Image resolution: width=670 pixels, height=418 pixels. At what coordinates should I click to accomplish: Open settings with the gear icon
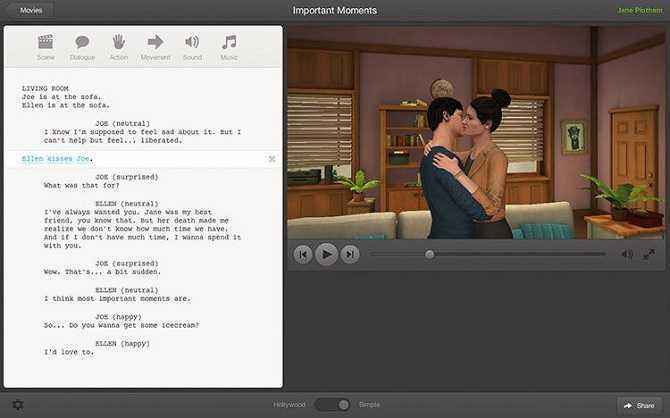tap(17, 405)
